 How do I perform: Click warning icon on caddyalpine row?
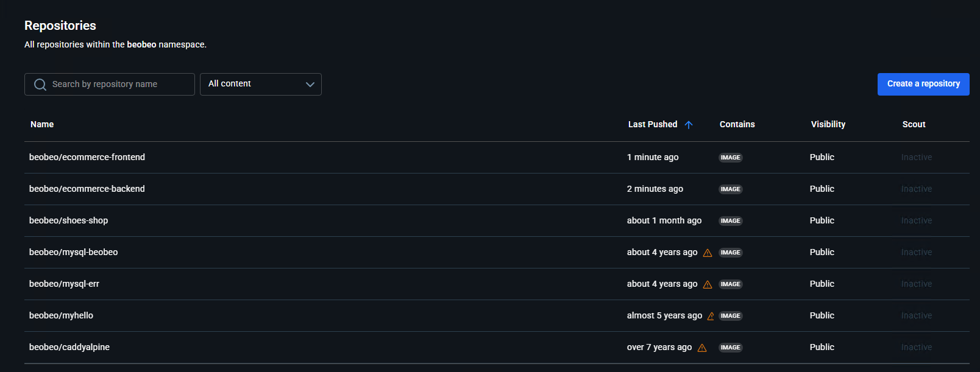702,348
